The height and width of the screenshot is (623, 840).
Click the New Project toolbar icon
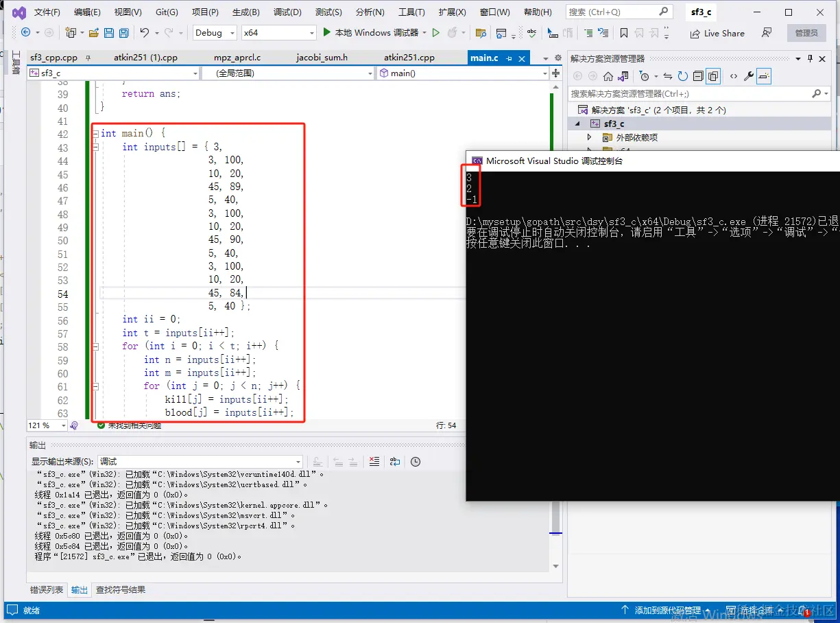(70, 32)
